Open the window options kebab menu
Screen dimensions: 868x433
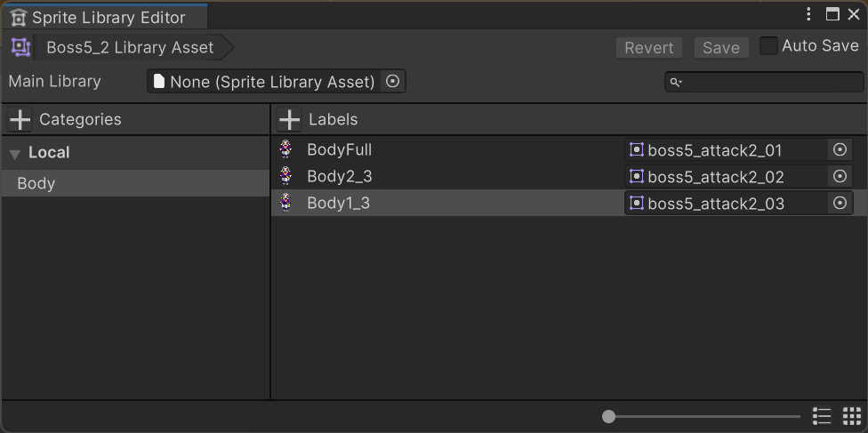[x=808, y=14]
